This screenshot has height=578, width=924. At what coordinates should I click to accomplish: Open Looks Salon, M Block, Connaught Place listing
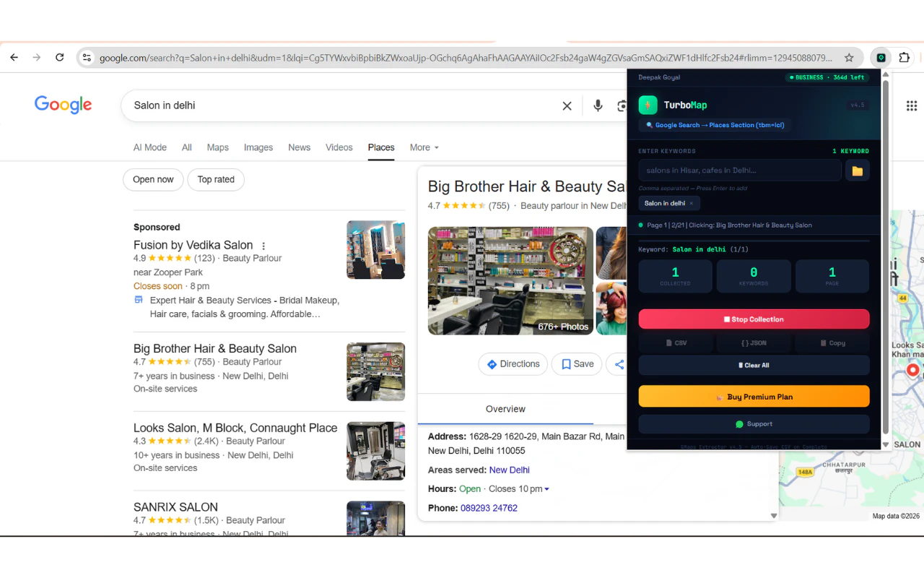tap(235, 428)
